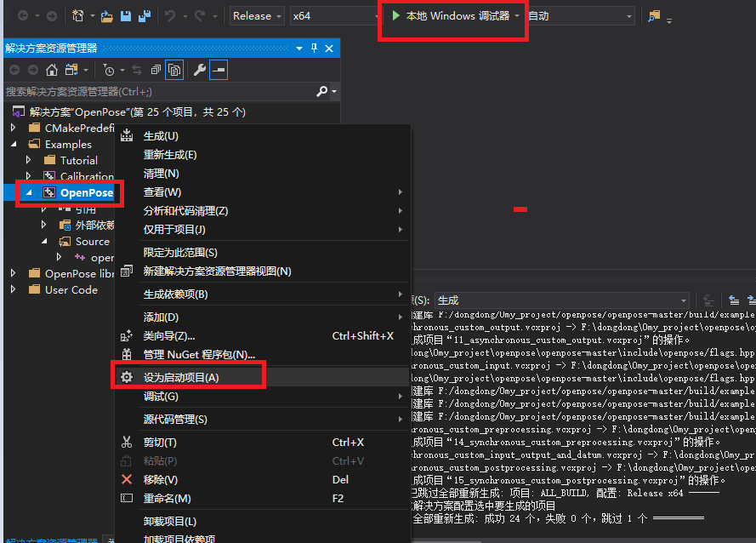Choose 卸载项目(L) from the context menu

tap(262, 521)
